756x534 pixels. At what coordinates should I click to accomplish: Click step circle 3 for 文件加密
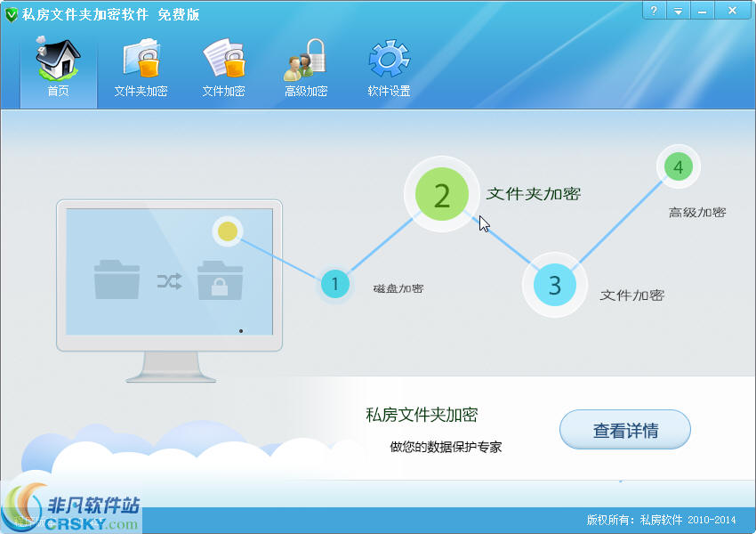coord(555,286)
